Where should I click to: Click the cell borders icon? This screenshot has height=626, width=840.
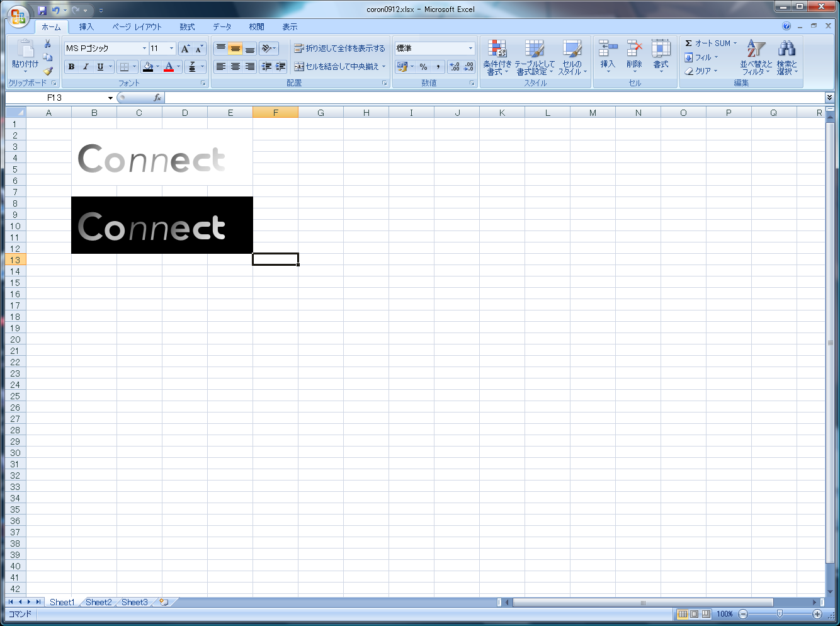pyautogui.click(x=124, y=67)
